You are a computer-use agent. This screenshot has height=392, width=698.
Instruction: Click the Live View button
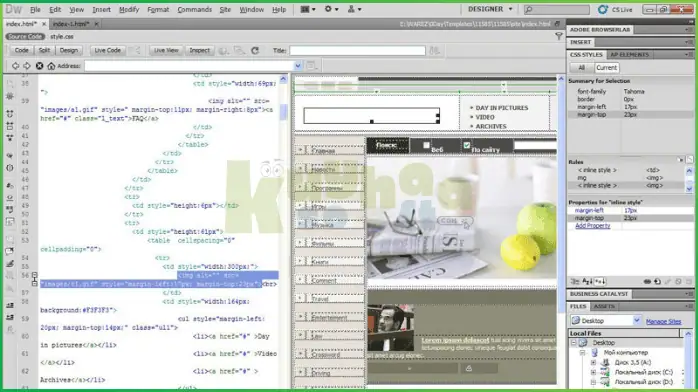pos(166,51)
